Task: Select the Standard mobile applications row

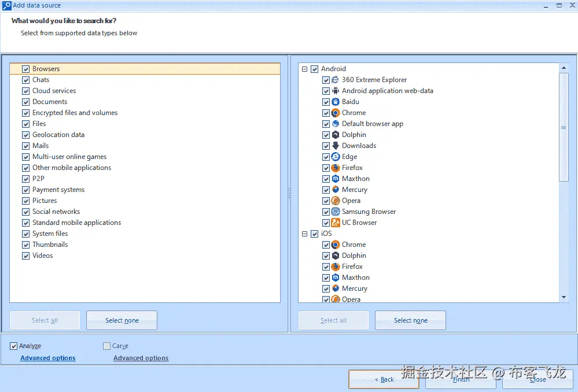Action: click(145, 223)
